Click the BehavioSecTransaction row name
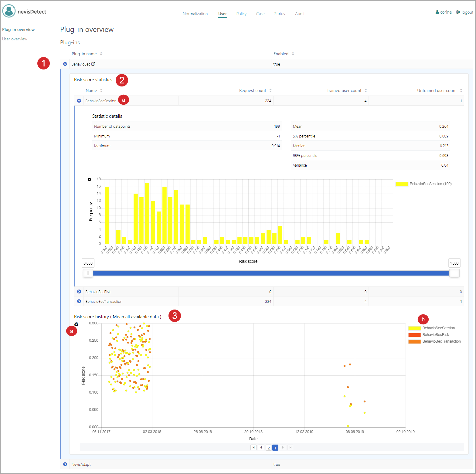 (104, 301)
